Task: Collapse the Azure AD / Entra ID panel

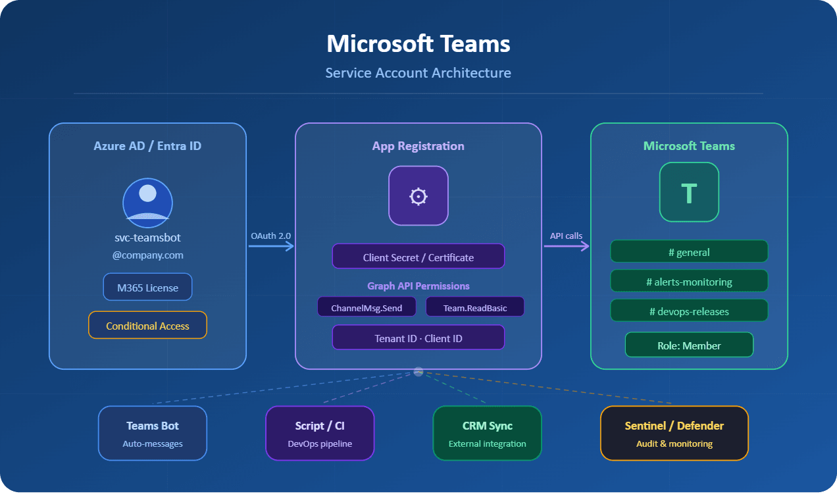Action: point(147,145)
